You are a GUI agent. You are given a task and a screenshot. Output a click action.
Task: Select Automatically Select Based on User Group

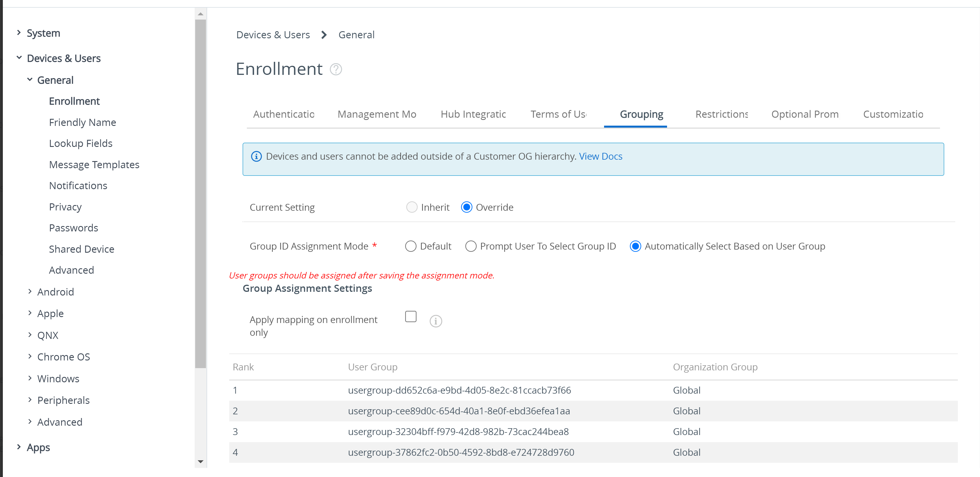[635, 246]
